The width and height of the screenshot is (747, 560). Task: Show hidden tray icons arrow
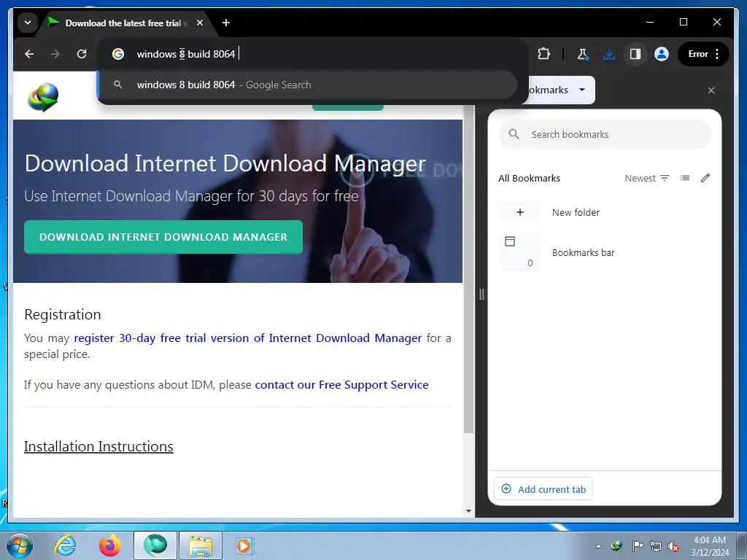[x=598, y=546]
